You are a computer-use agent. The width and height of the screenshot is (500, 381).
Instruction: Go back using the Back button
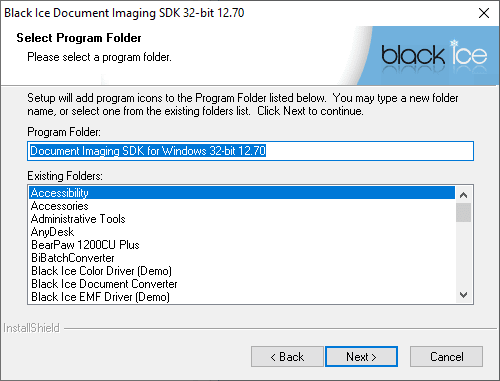[287, 356]
